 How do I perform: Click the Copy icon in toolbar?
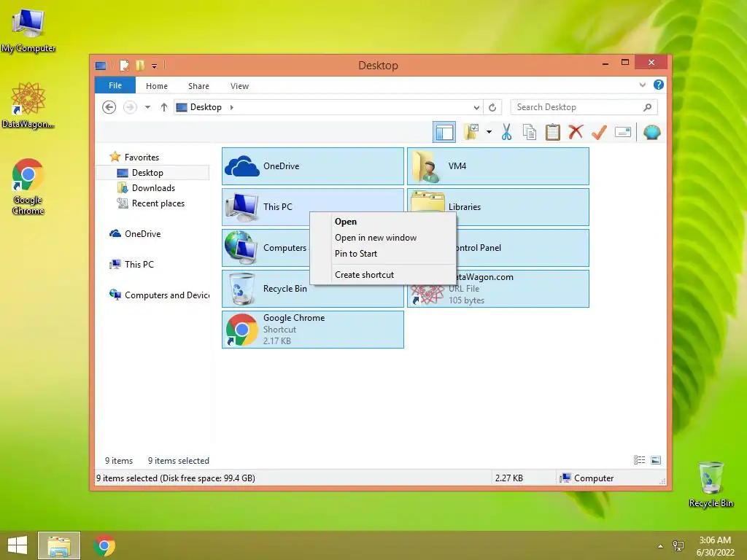(x=530, y=132)
